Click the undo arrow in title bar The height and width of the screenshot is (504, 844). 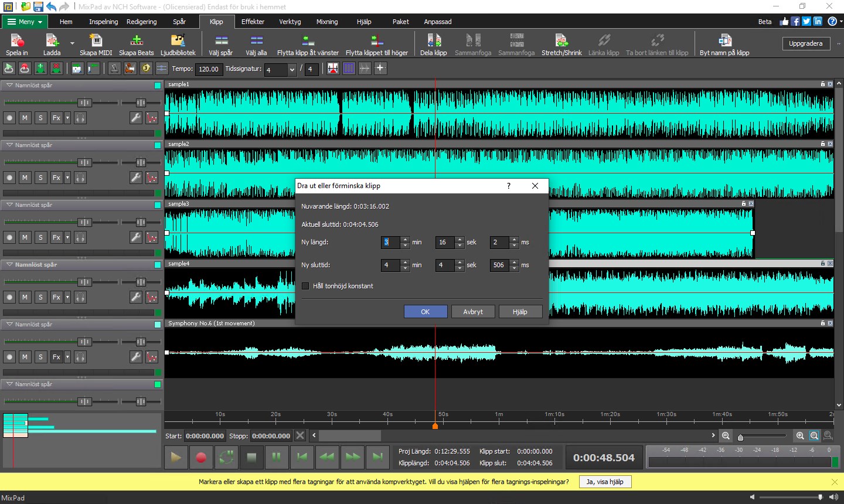[51, 6]
